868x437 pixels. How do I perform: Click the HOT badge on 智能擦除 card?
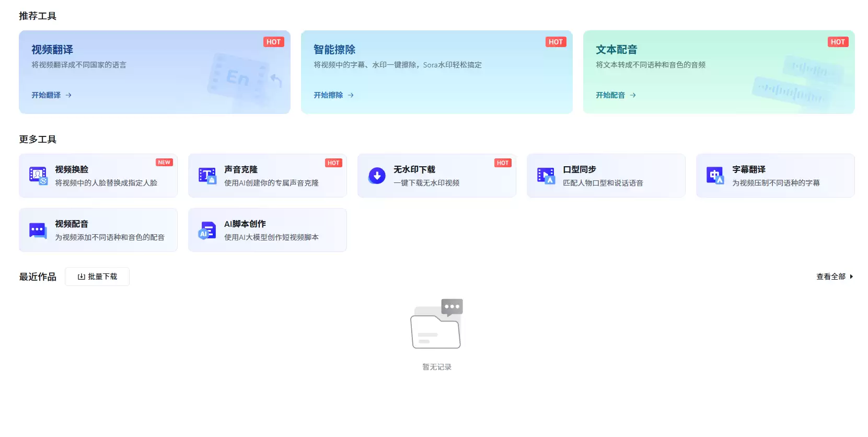pos(556,42)
